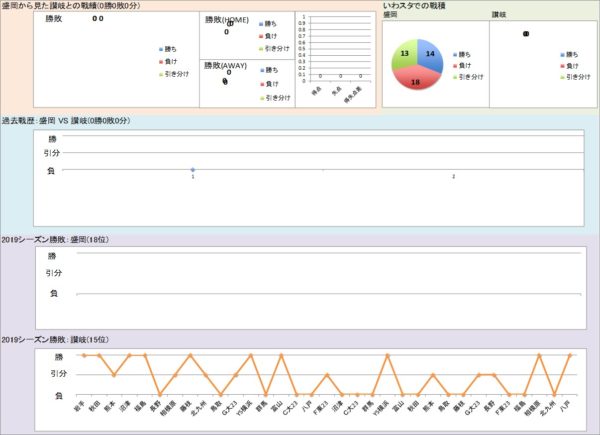The height and width of the screenshot is (435, 600).
Task: Click the first orange data point above 岩手
Action: [x=84, y=355]
